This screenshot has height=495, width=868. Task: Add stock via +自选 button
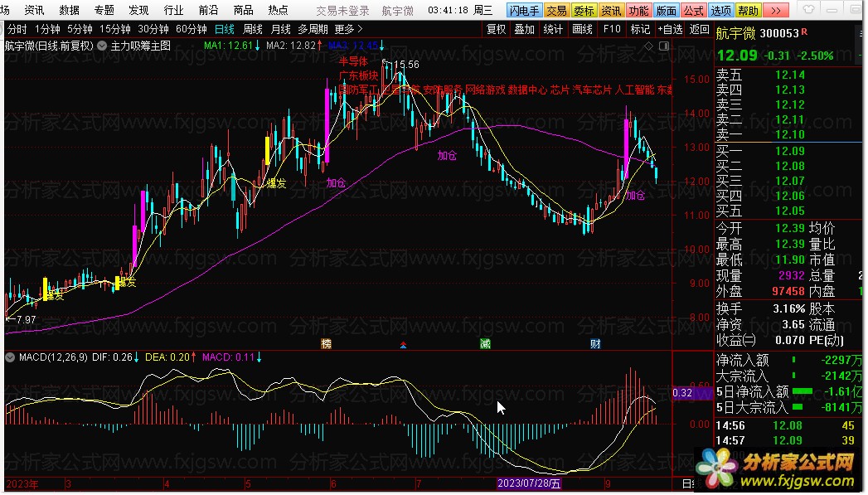(x=670, y=29)
